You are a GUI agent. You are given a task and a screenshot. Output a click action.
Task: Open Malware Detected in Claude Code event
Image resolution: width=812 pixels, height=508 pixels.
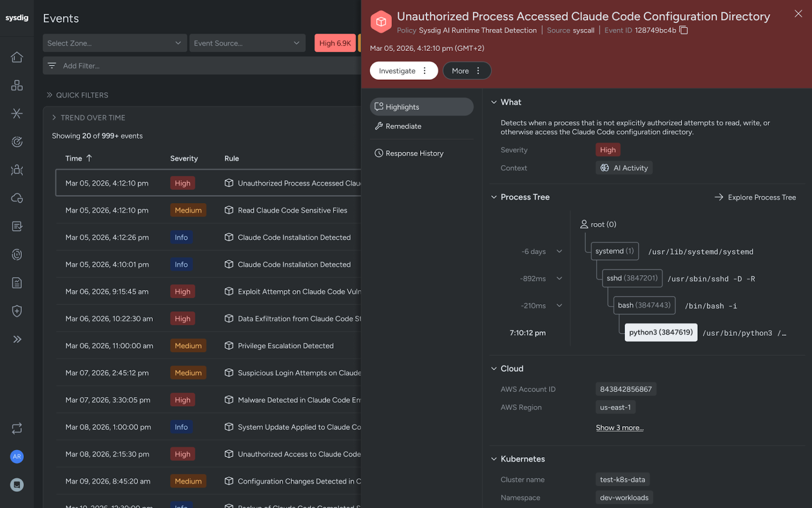[208, 400]
